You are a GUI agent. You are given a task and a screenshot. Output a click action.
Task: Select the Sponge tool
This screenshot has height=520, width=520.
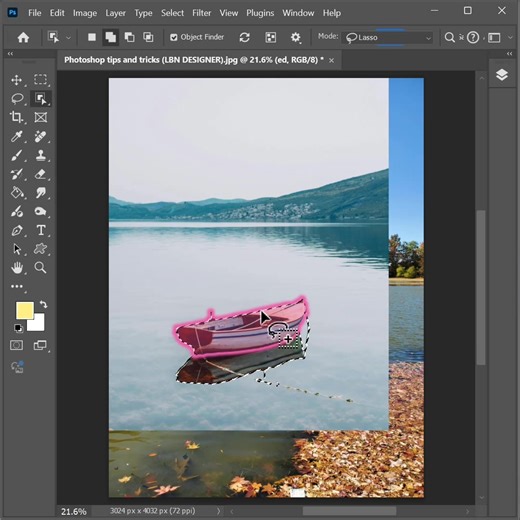click(x=41, y=211)
